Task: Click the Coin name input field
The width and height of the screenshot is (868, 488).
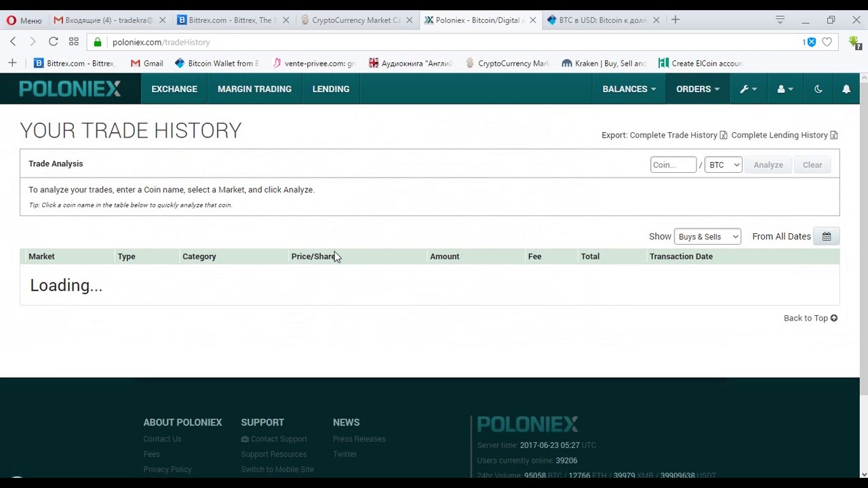Action: [x=673, y=165]
